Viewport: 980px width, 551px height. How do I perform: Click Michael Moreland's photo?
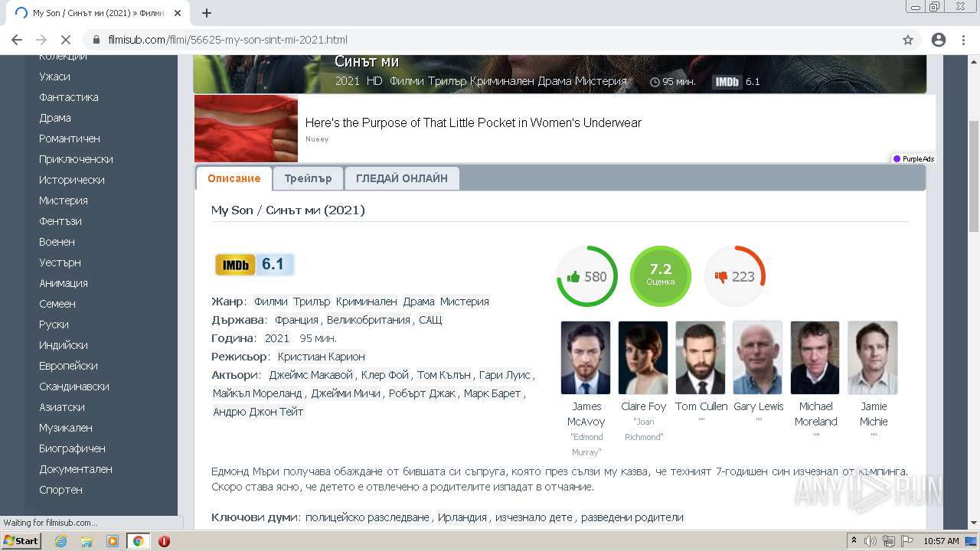[815, 357]
